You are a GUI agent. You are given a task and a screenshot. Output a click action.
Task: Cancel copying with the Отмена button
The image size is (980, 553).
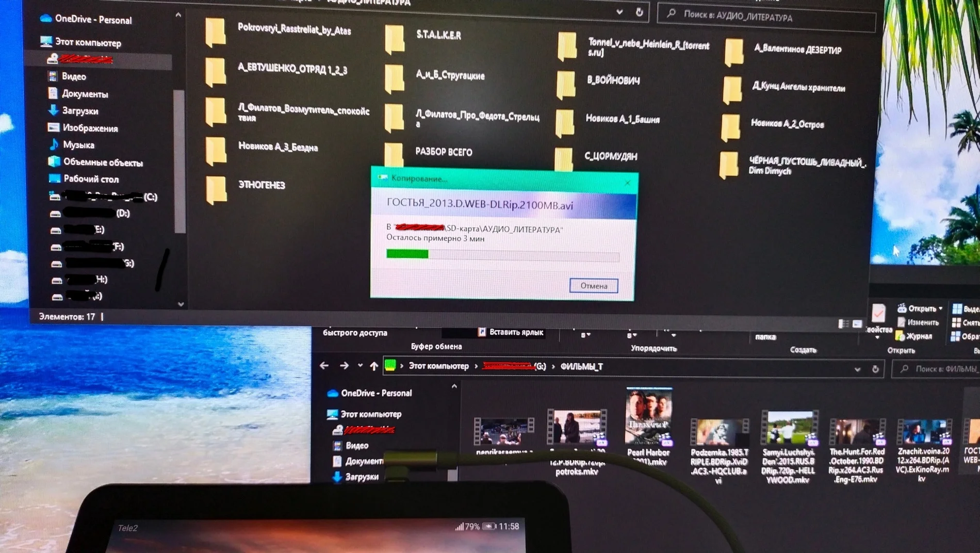point(594,286)
